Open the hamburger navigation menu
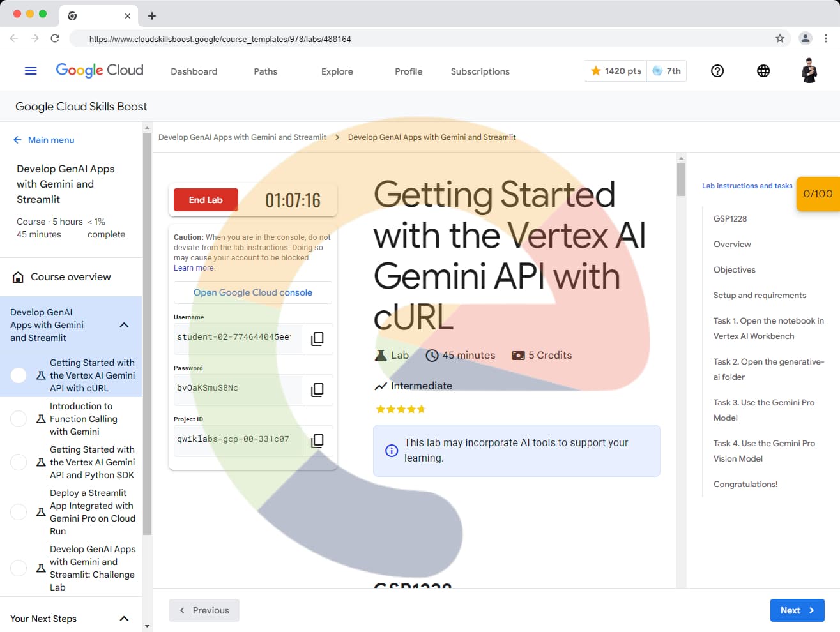 tap(31, 71)
